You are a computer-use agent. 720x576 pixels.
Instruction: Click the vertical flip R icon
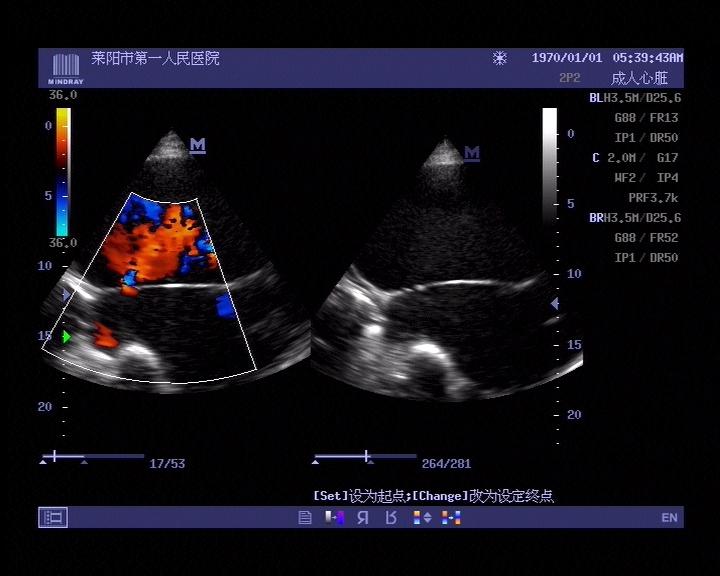pos(391,518)
